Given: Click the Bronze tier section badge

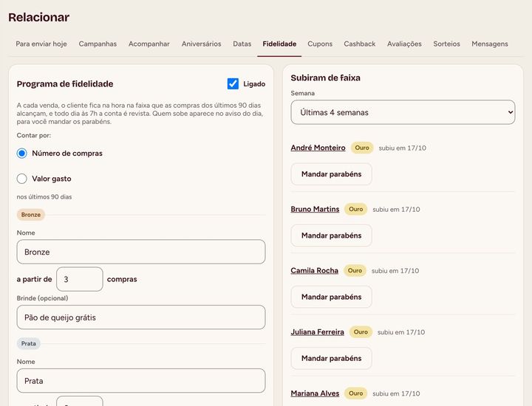Looking at the screenshot, I should 31,215.
